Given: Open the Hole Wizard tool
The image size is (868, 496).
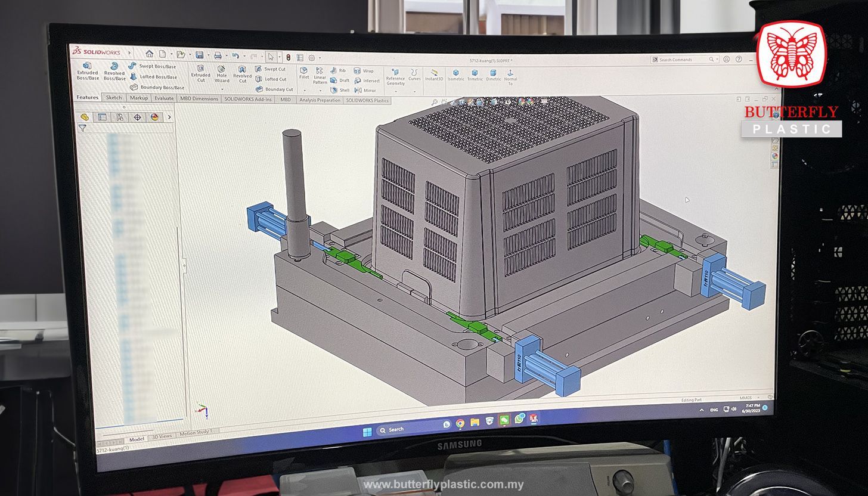Looking at the screenshot, I should pos(222,74).
